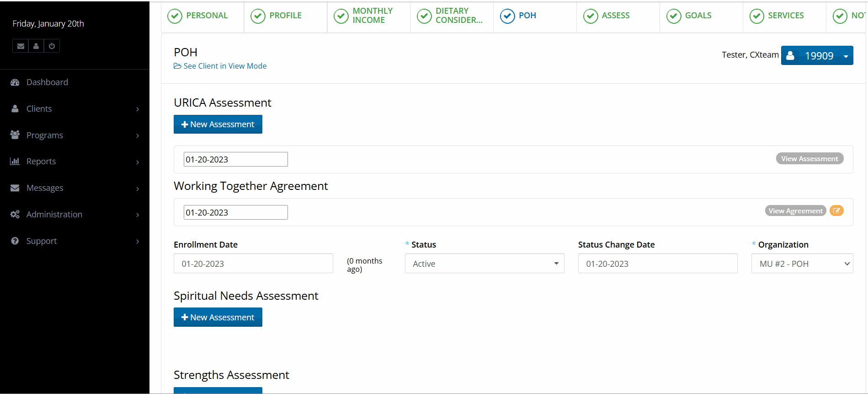The height and width of the screenshot is (394, 868).
Task: Expand the Programs sidebar menu
Action: pos(75,135)
